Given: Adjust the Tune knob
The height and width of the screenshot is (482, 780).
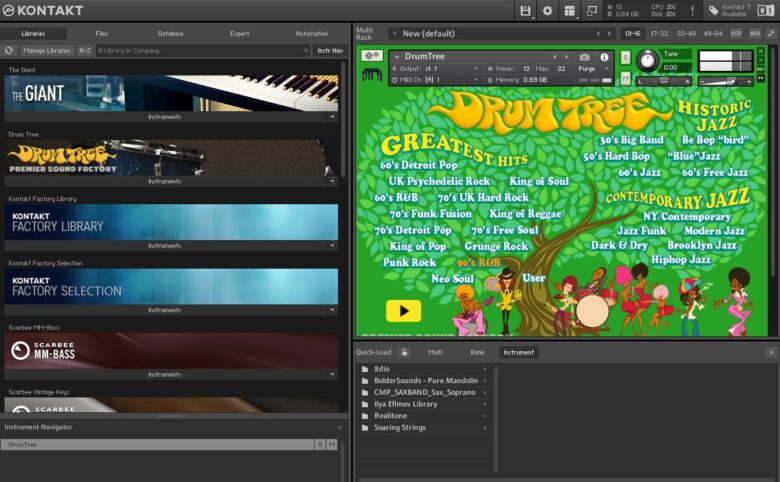Looking at the screenshot, I should coord(647,61).
